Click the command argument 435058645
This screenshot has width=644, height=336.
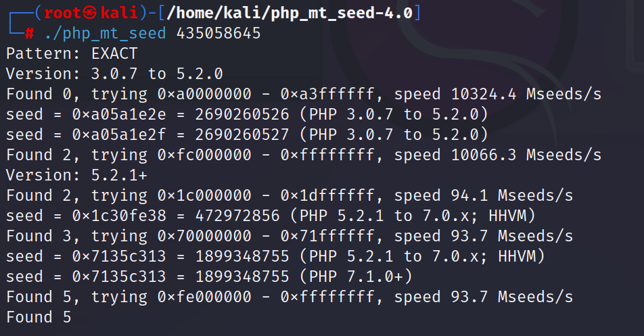218,34
